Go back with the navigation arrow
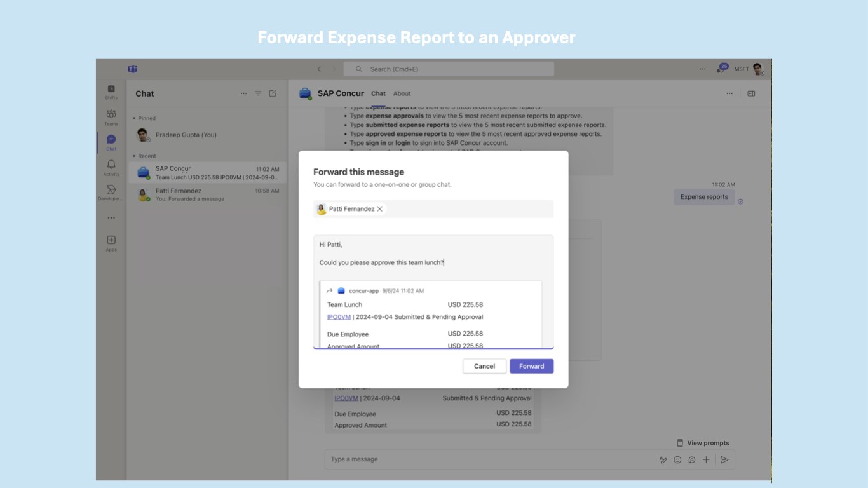The width and height of the screenshot is (868, 488). coord(319,69)
